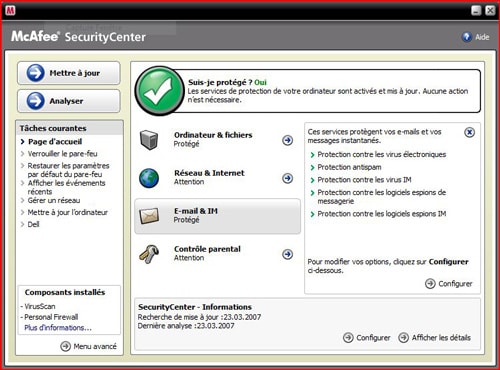Click the McAfee logo icon in title bar
Screen dimensions: 500x370
pyautogui.click(x=10, y=10)
